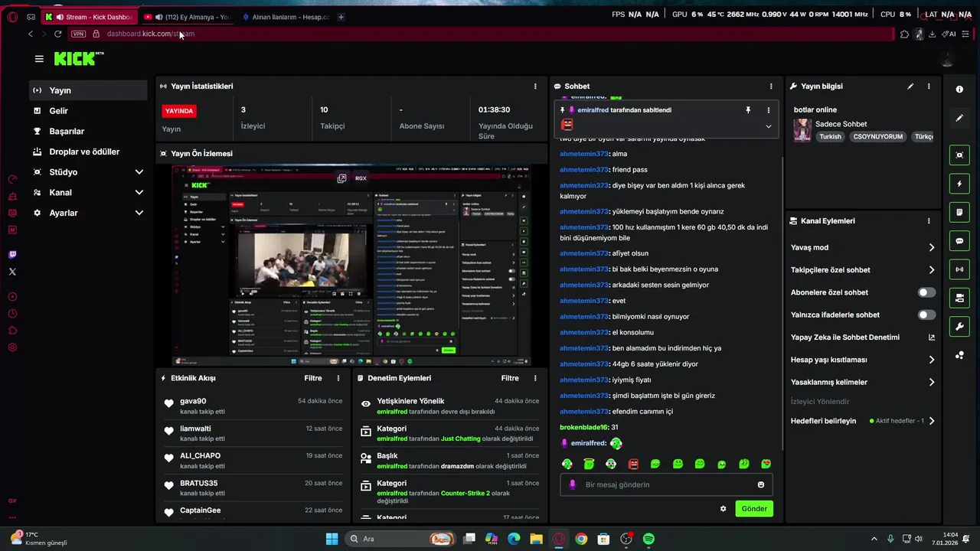The width and height of the screenshot is (980, 551).
Task: Open Yavaş mod options arrow
Action: (x=932, y=248)
